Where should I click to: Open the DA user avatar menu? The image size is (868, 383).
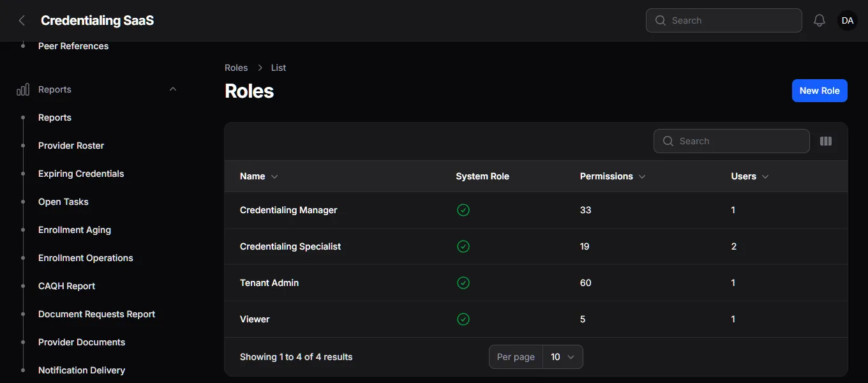pyautogui.click(x=848, y=20)
